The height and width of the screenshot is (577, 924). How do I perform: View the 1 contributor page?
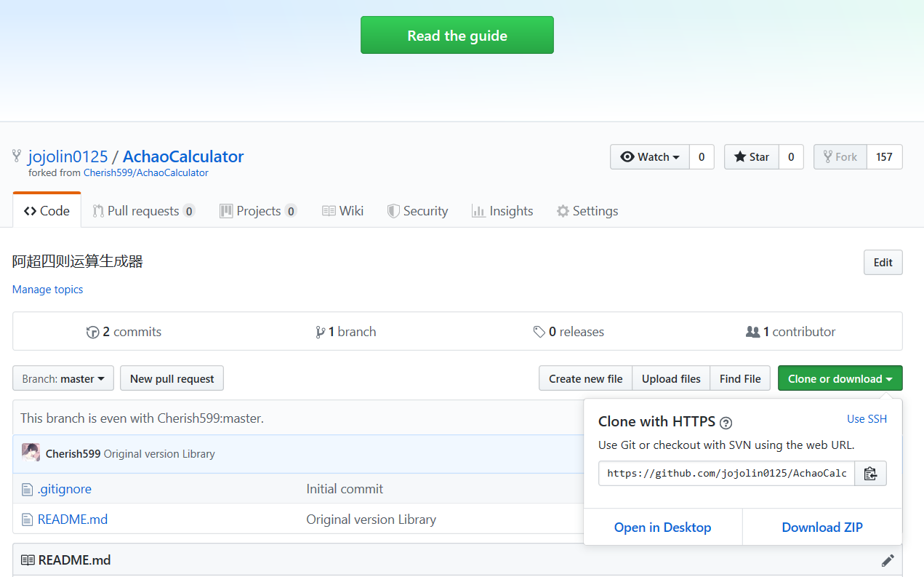click(x=791, y=332)
